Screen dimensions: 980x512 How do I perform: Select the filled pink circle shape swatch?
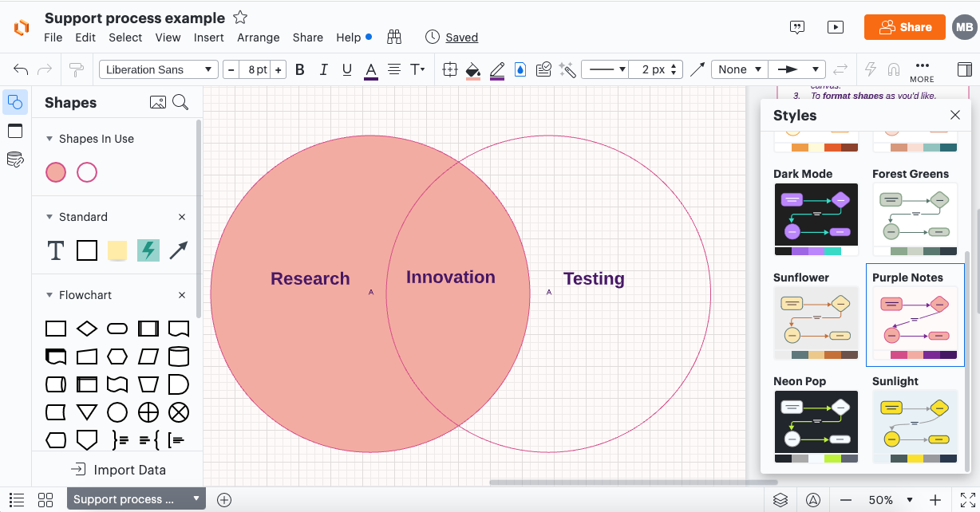coord(56,172)
